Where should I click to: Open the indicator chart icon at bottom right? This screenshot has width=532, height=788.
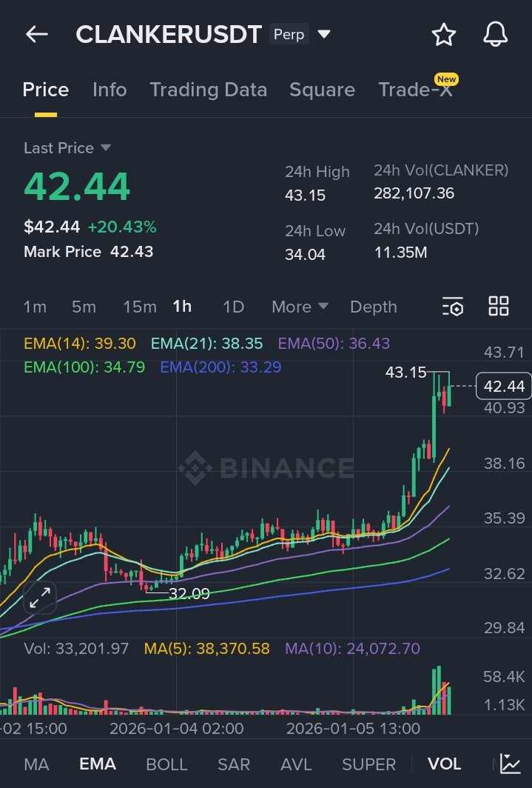(x=511, y=764)
